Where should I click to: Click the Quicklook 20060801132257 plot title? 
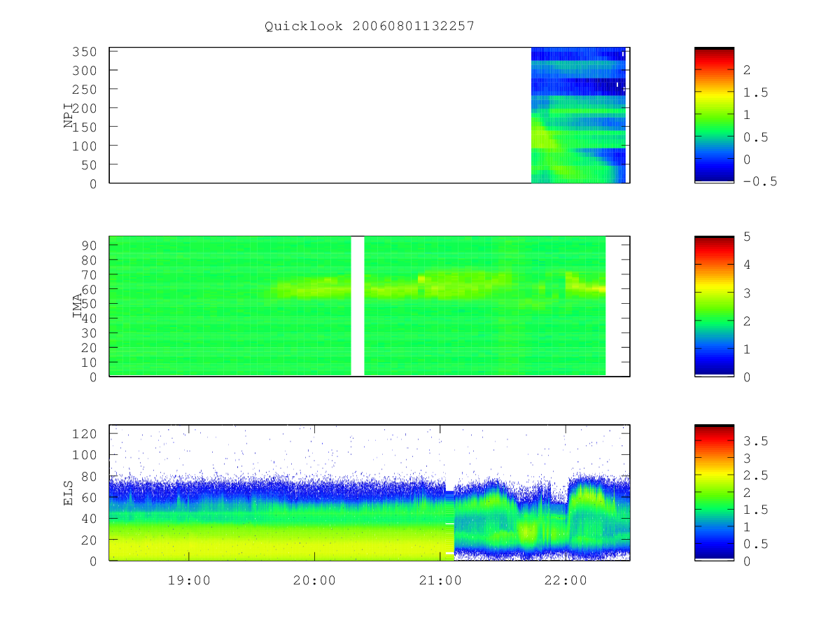coord(370,26)
